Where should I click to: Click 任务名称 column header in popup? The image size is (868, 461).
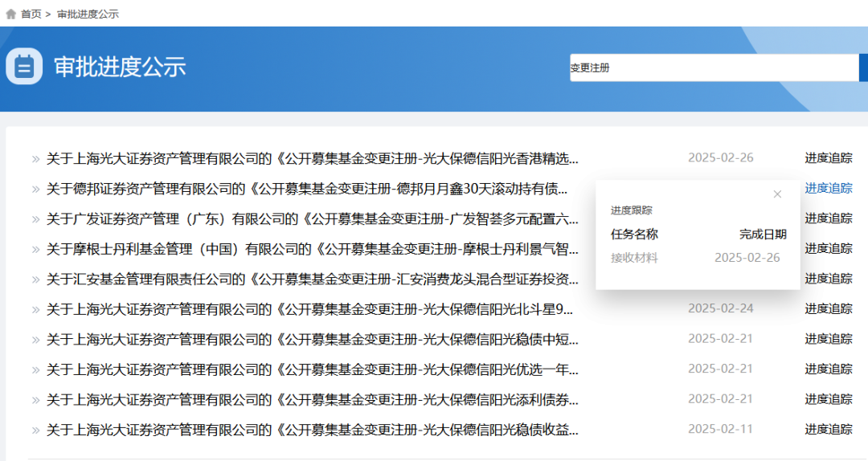point(634,234)
